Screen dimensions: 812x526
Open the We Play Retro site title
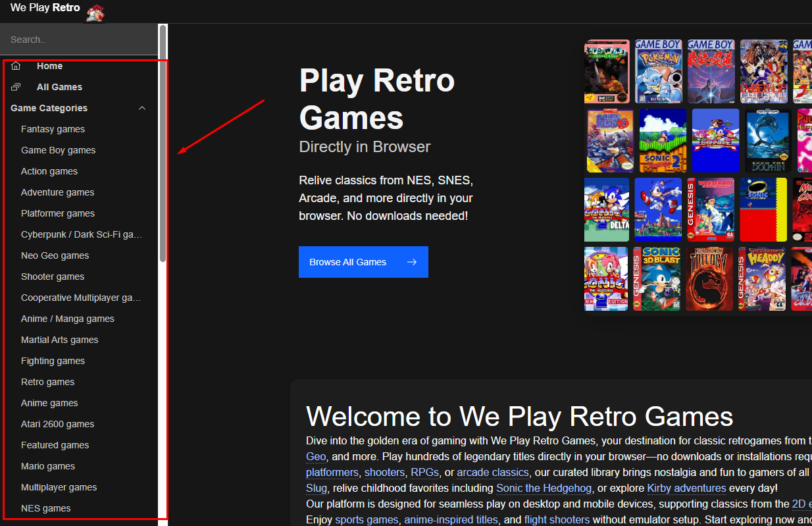point(45,8)
